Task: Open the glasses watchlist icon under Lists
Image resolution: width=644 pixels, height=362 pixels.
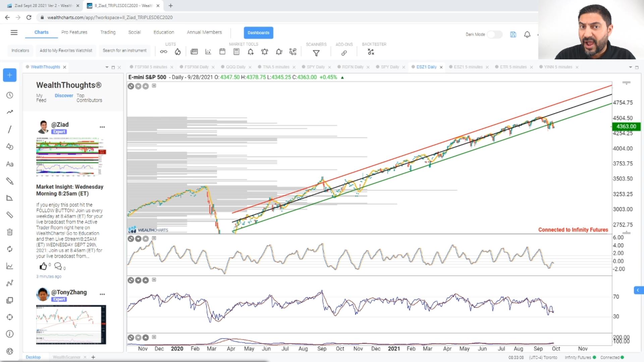Action: pos(163,52)
